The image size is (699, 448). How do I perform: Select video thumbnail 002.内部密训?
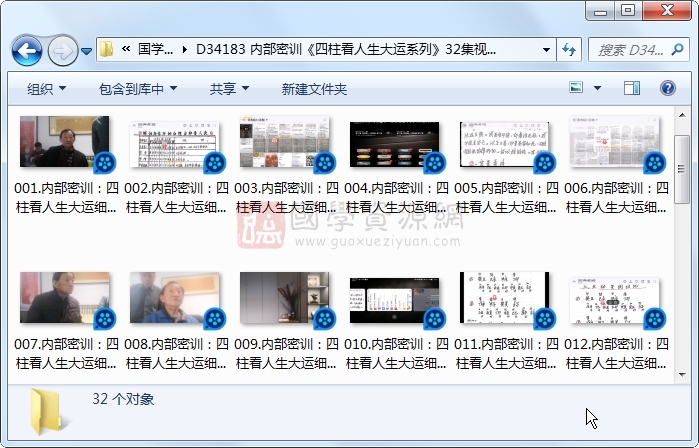174,144
